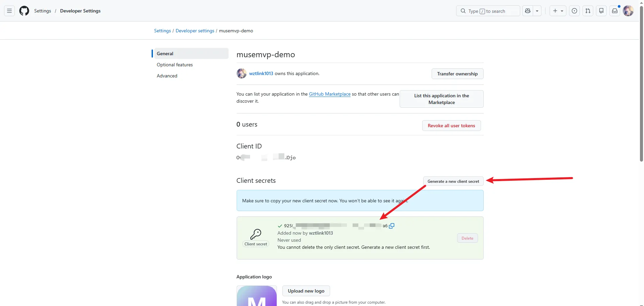The height and width of the screenshot is (306, 644).
Task: Expand the Create new plus dropdown
Action: pyautogui.click(x=558, y=11)
